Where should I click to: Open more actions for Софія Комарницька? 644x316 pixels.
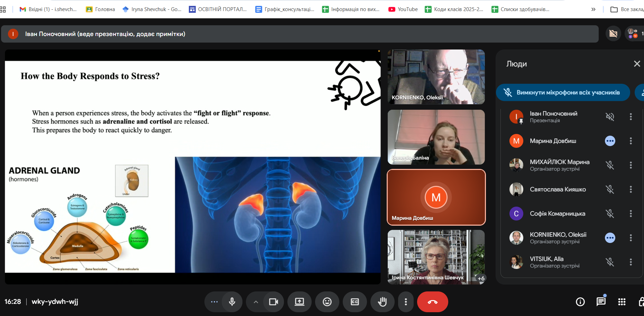coord(631,214)
